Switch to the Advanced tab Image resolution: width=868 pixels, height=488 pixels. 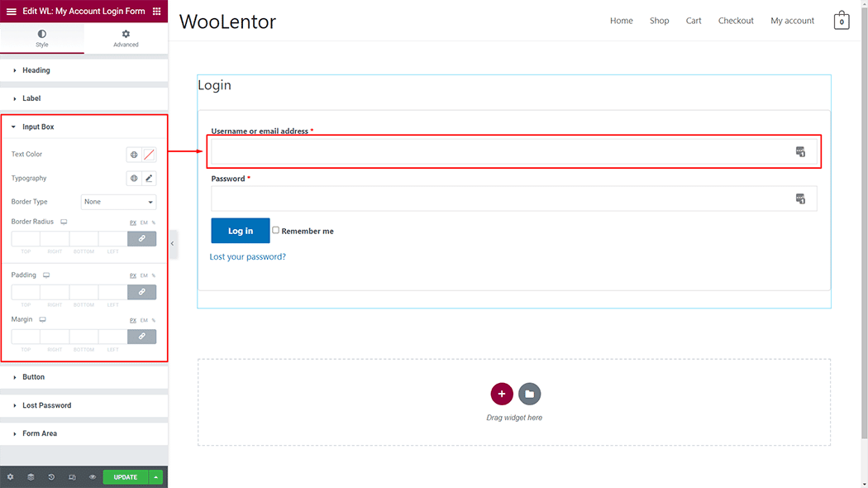[126, 38]
